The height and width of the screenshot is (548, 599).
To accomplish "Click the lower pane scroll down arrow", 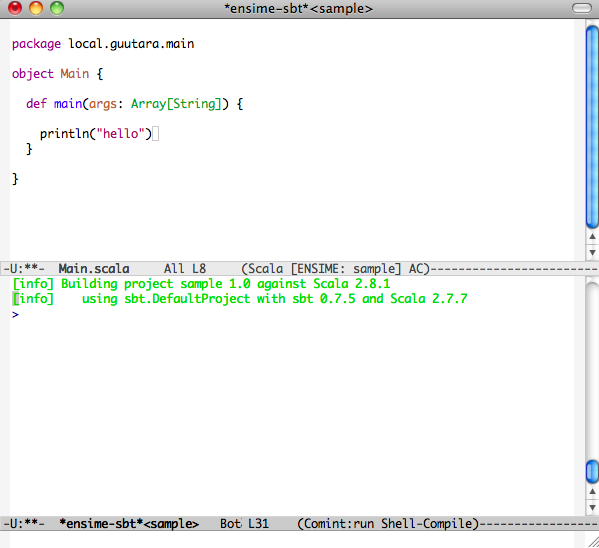I will tap(592, 507).
